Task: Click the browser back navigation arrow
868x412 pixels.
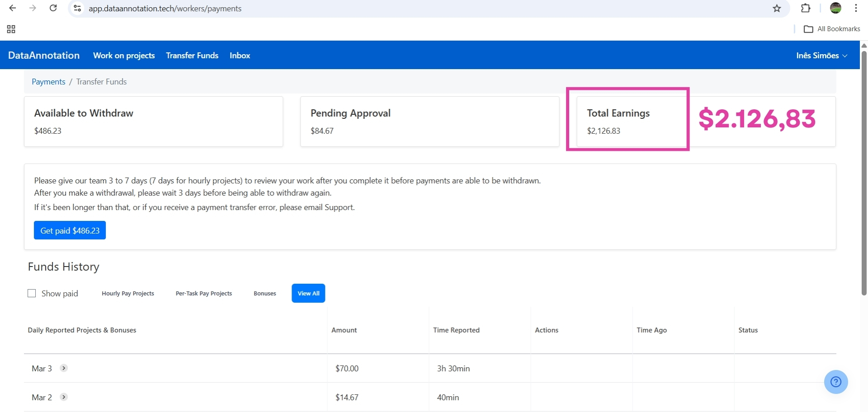Action: click(12, 8)
